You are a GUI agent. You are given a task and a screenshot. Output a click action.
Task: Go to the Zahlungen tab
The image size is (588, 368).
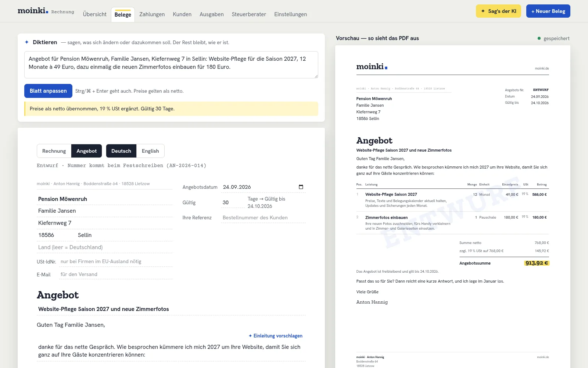[x=152, y=14]
